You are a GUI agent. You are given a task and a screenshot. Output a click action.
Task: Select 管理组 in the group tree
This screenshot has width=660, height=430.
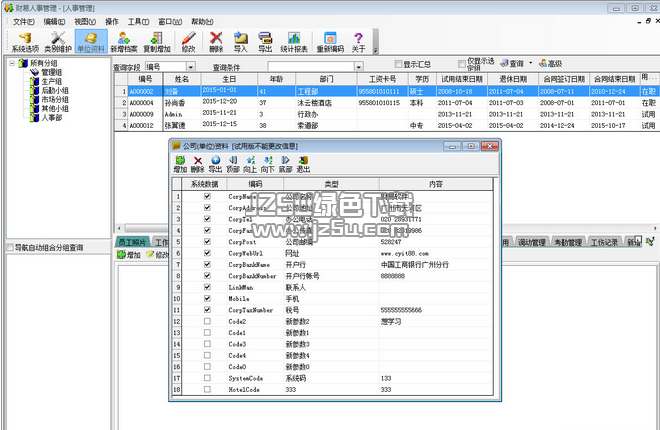[51, 72]
